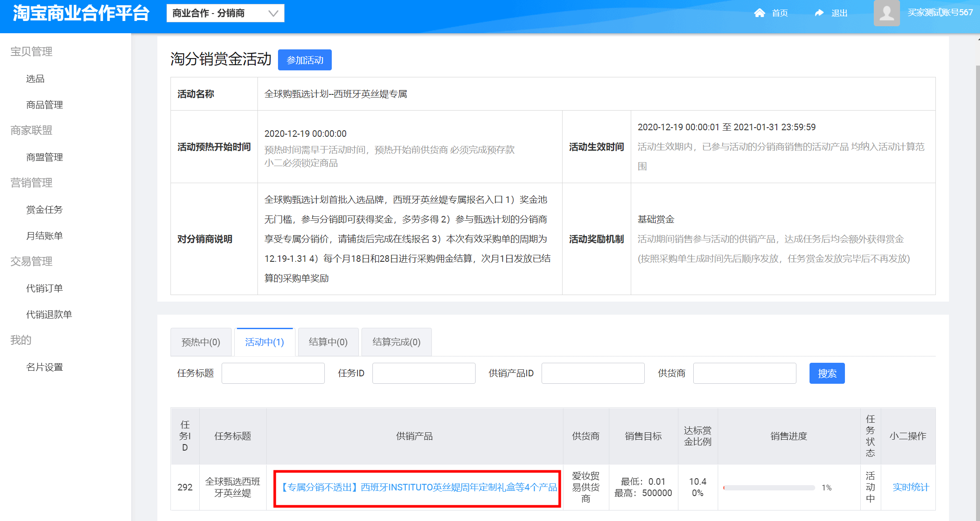Image resolution: width=980 pixels, height=521 pixels.
Task: Select the 活动中(1) tab
Action: (x=264, y=342)
